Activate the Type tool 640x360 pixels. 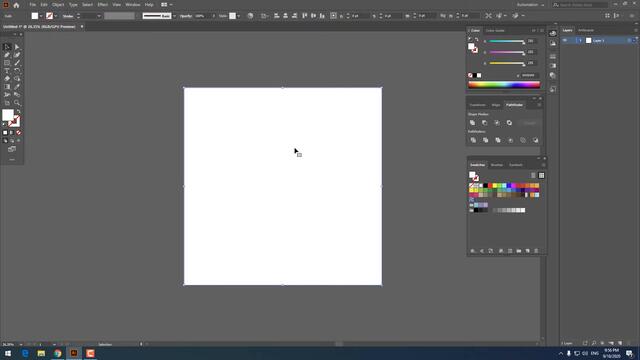click(x=7, y=71)
